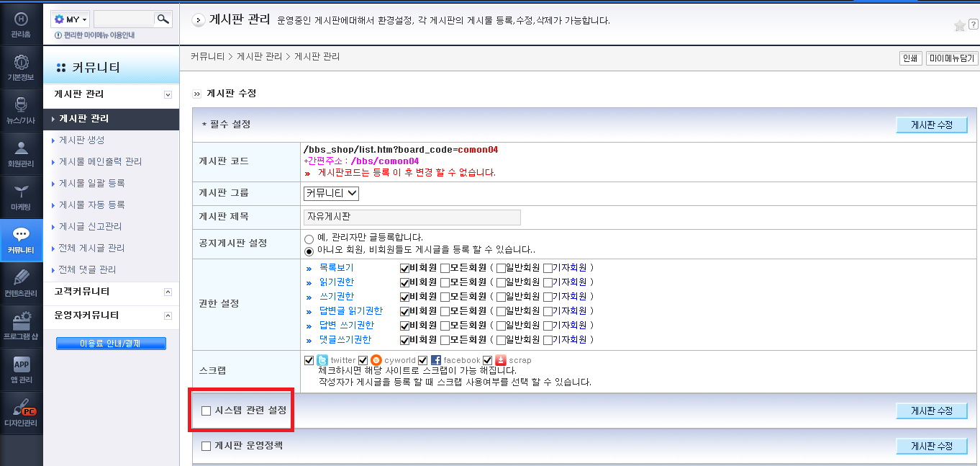Image resolution: width=980 pixels, height=466 pixels.
Task: Open 전체 댓글 관리 menu item
Action: [x=87, y=269]
